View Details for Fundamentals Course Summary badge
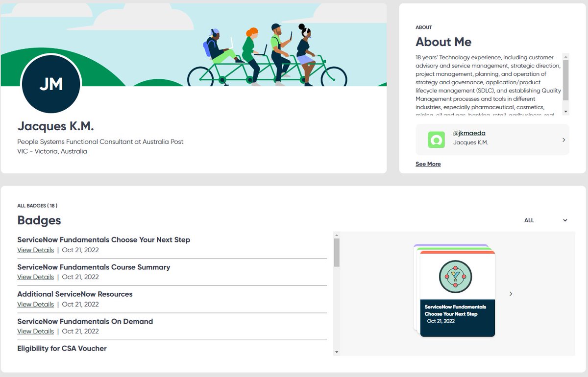The image size is (588, 377). click(x=35, y=277)
